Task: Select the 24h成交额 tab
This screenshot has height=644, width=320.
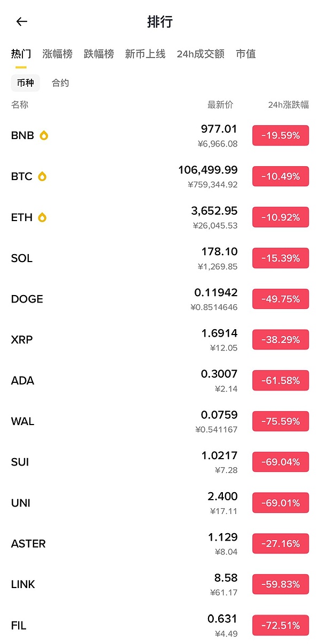Action: coord(201,54)
